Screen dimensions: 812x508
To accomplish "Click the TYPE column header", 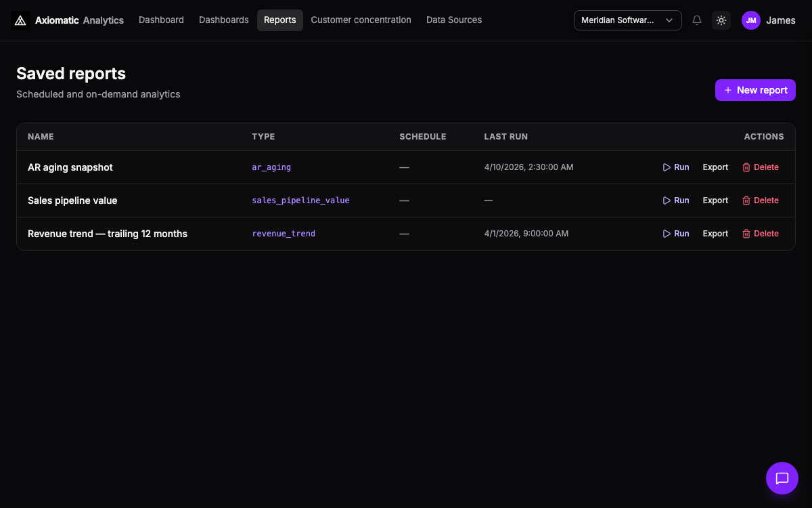I will [x=263, y=137].
